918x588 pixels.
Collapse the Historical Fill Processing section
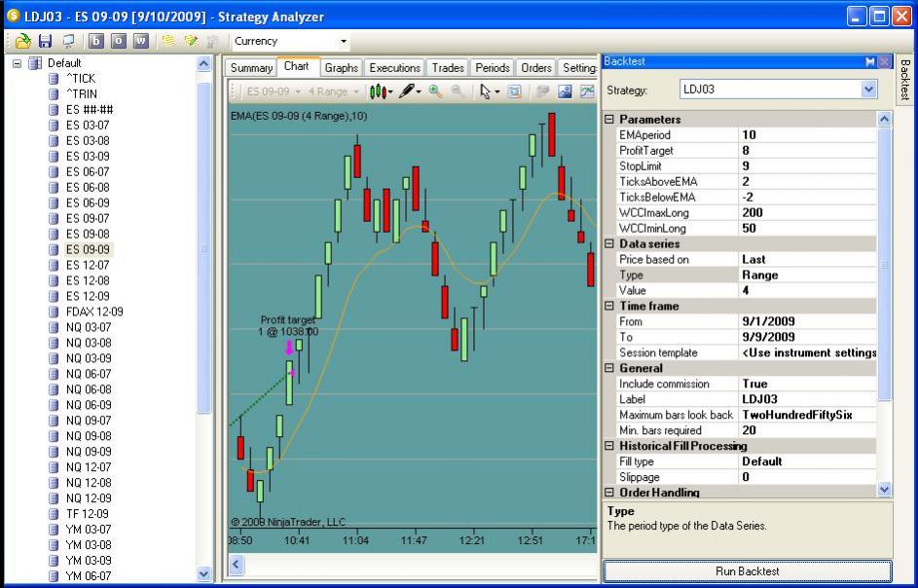pos(609,446)
